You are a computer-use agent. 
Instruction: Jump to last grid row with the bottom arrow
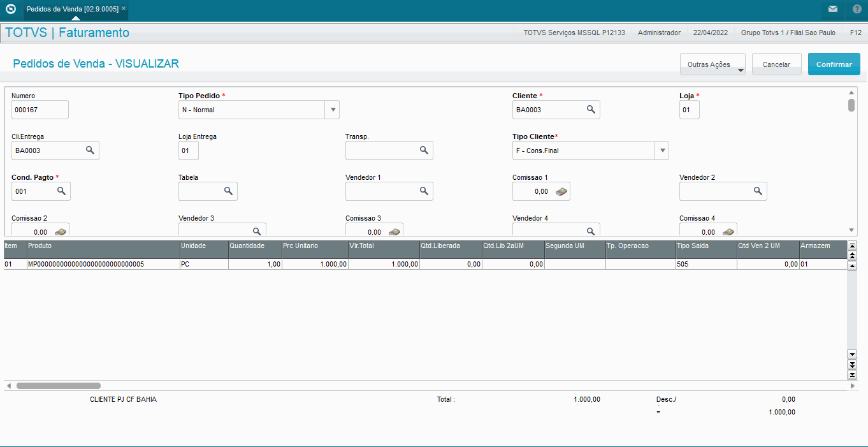(852, 375)
